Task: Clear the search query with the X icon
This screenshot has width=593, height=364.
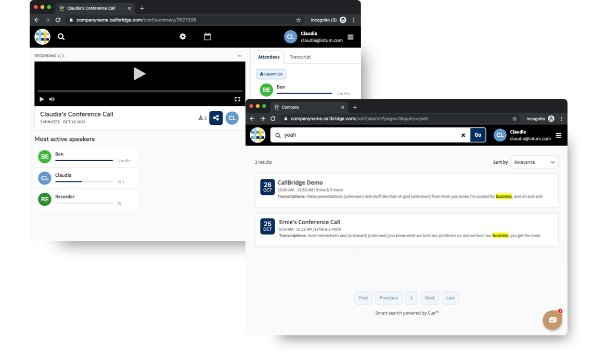Action: coord(463,135)
